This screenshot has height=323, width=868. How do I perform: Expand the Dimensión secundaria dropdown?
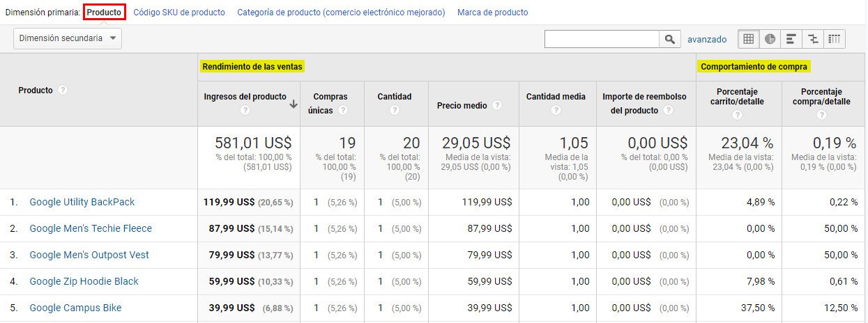click(x=68, y=39)
